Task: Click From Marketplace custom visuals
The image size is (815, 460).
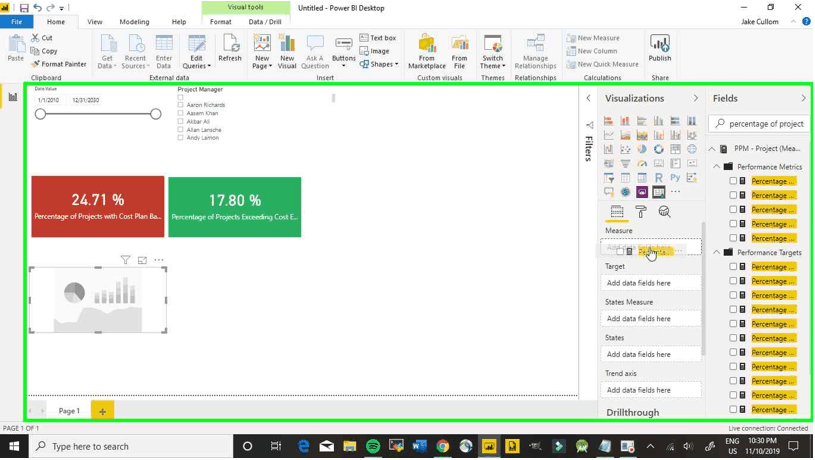Action: pyautogui.click(x=427, y=51)
